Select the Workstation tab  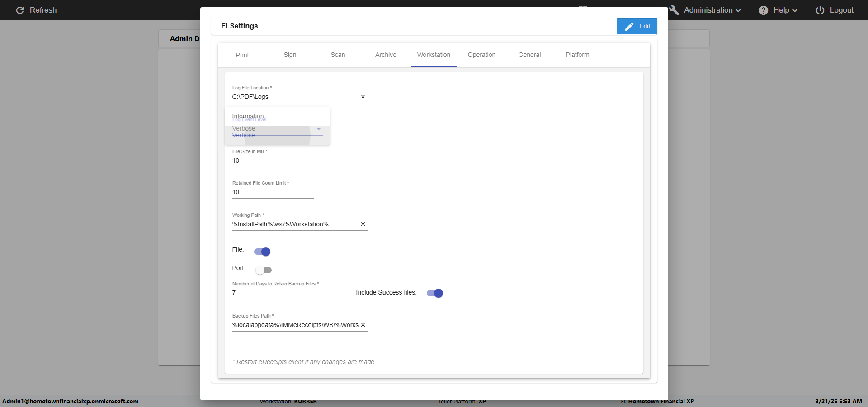pyautogui.click(x=434, y=55)
